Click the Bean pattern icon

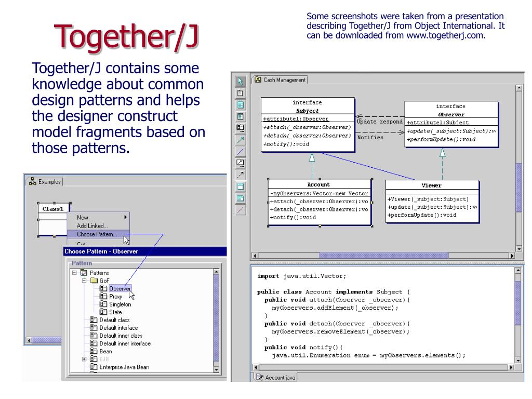pos(94,351)
